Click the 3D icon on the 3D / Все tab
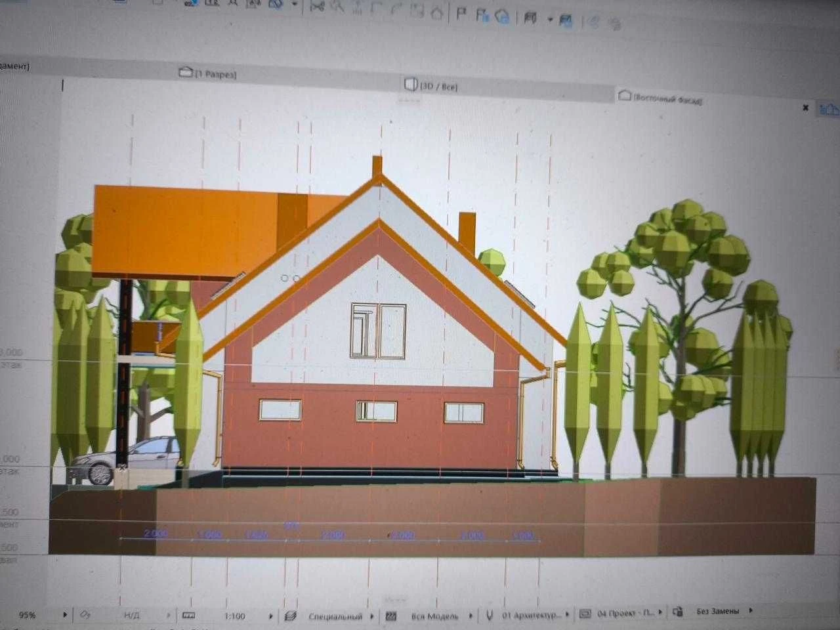840x630 pixels. (411, 84)
